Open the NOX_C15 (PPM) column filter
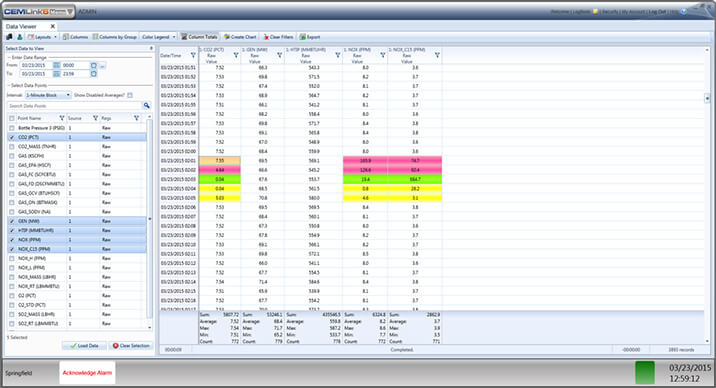This screenshot has height=388, width=716. point(437,55)
